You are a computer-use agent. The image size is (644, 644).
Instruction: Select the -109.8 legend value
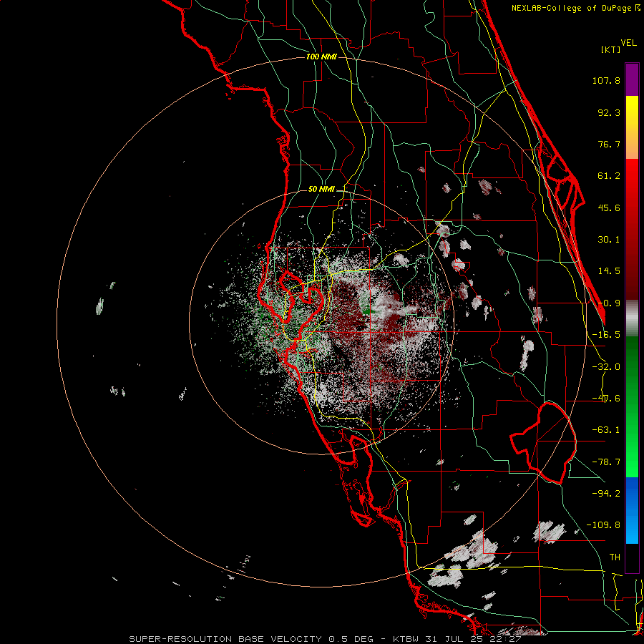pyautogui.click(x=603, y=525)
